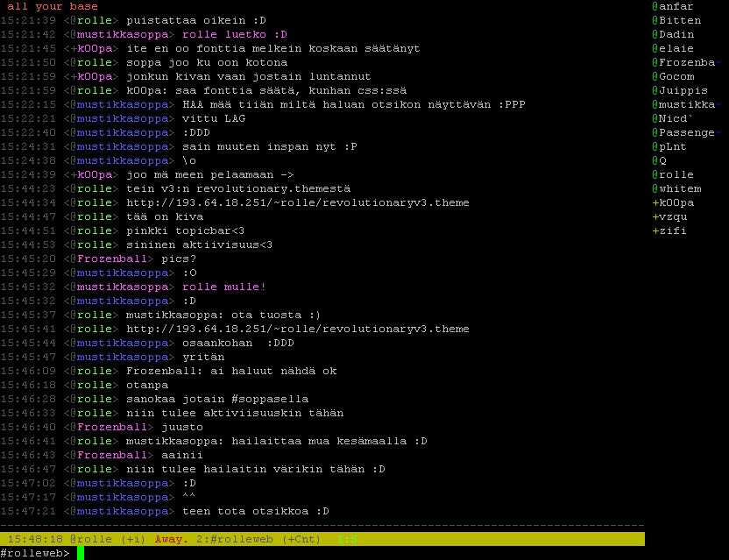
Task: Select @Frozenba~ in the nick list
Action: [x=686, y=62]
